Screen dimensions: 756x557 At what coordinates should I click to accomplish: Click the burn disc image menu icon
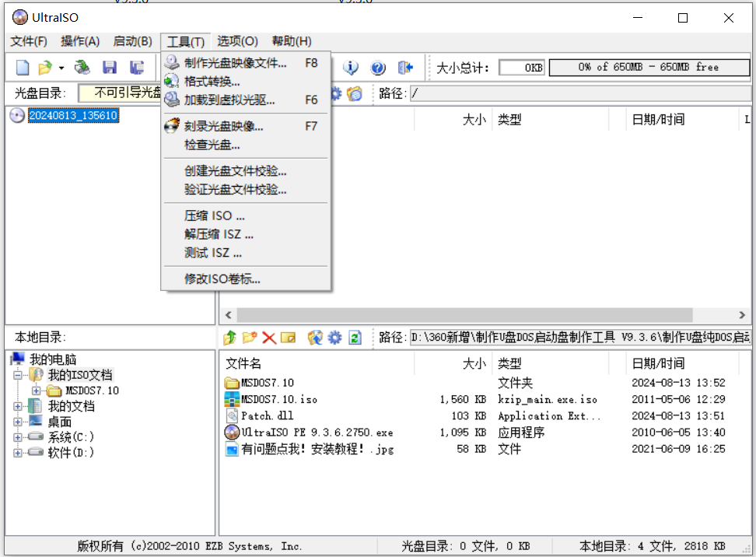tap(172, 126)
